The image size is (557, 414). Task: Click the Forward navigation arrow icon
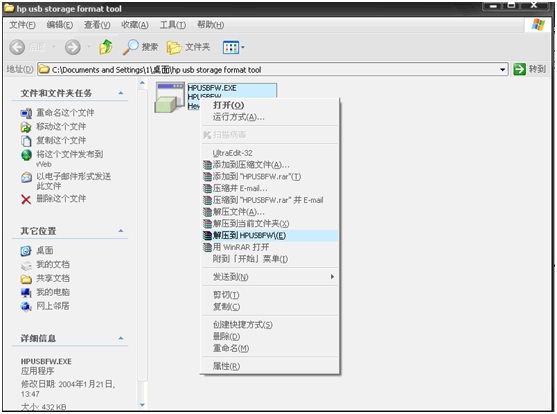(x=72, y=47)
